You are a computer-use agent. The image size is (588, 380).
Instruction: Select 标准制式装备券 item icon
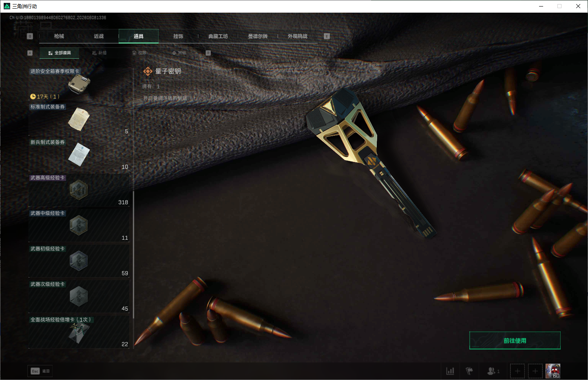coord(79,119)
